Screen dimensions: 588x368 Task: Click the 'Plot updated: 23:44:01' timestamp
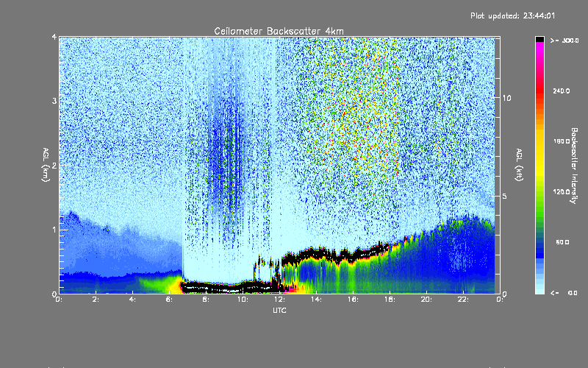click(x=512, y=15)
